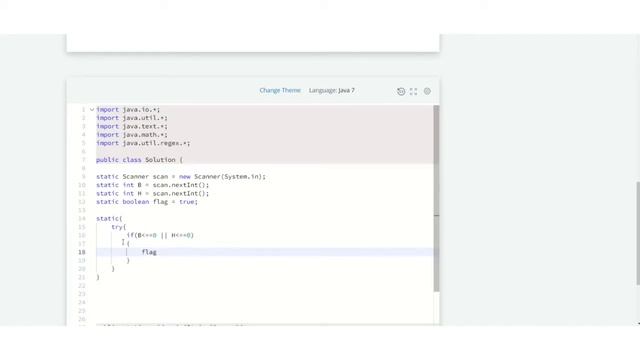Click 'static int H = scan.nextInt();' line
Image resolution: width=640 pixels, height=360 pixels.
coord(153,193)
